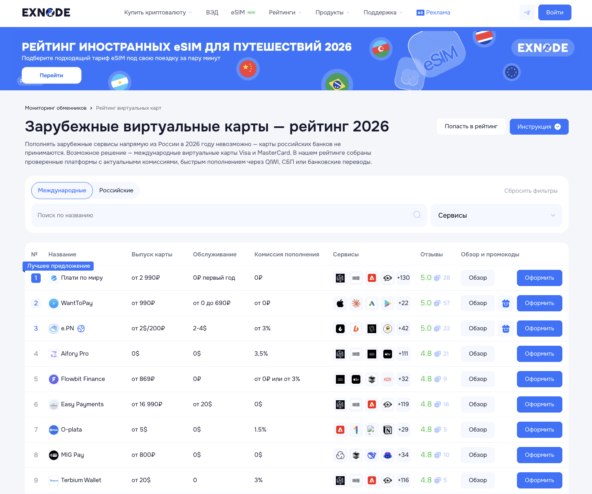
Task: Click Лучшее предложение badge
Action: coord(58,266)
